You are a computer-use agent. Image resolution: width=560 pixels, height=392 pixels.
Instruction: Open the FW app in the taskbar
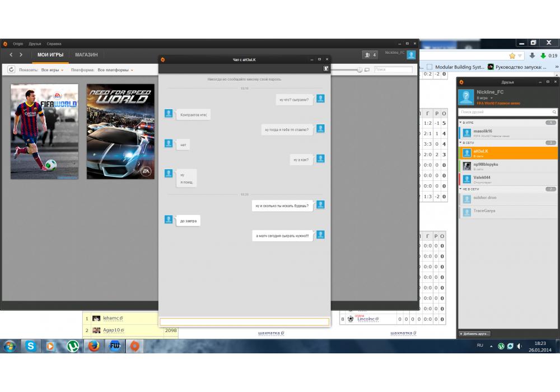tap(115, 346)
